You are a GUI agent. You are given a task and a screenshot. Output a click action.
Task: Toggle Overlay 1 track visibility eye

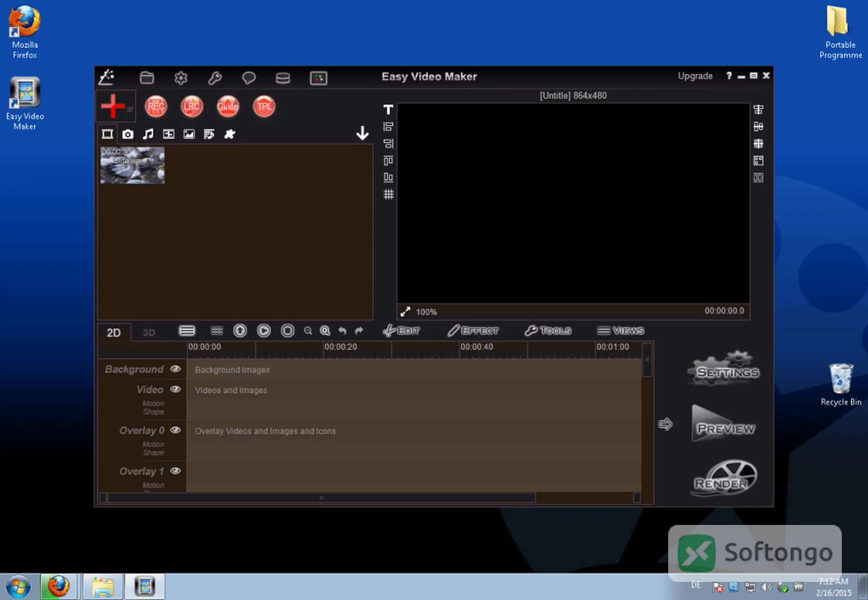coord(175,471)
